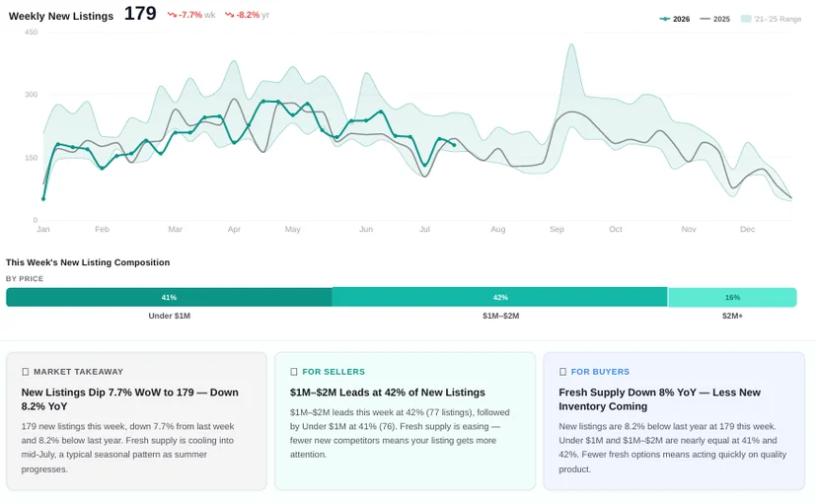Click the 179 listings count value
Image resolution: width=817 pixels, height=504 pixels.
coord(140,14)
